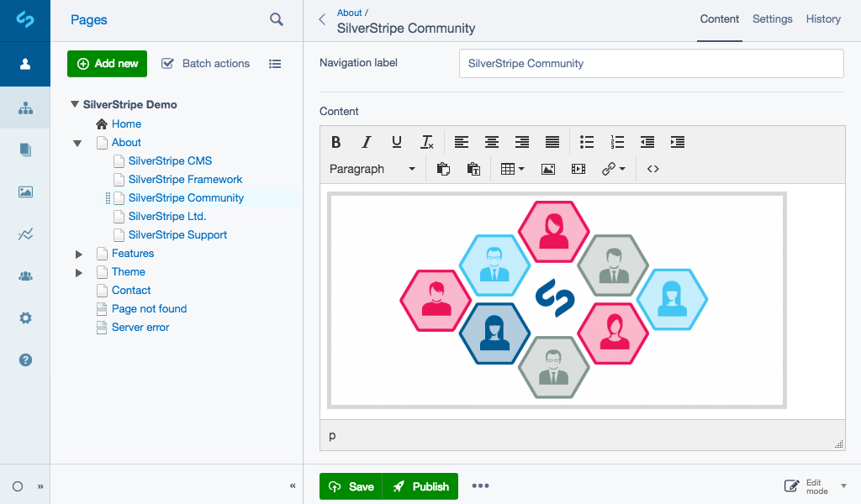Open the HTML source code editor
The image size is (861, 504).
point(652,169)
